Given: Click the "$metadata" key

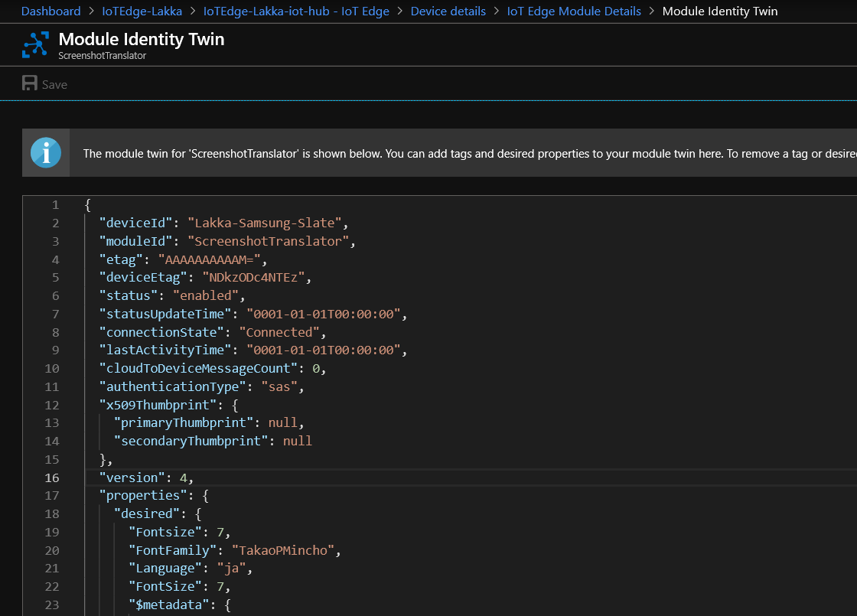Looking at the screenshot, I should 173,605.
